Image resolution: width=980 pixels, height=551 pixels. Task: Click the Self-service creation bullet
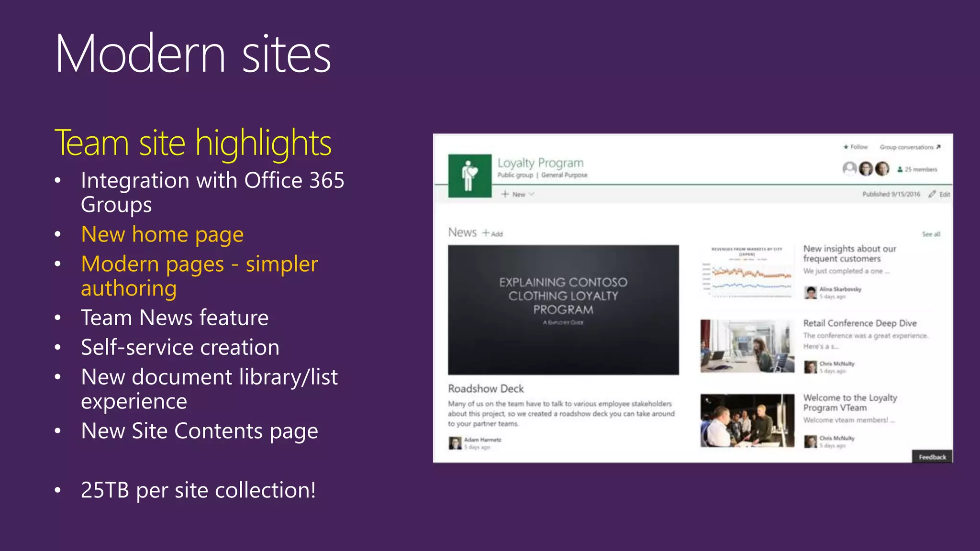180,347
